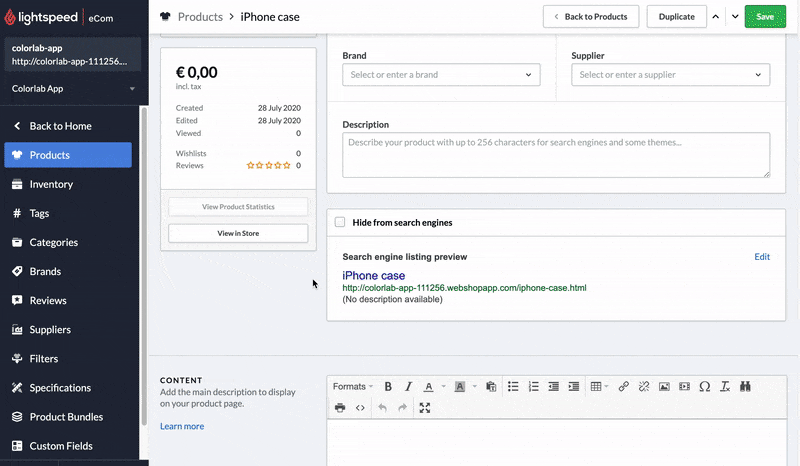Open the Supplier dropdown
Image resolution: width=800 pixels, height=466 pixels.
coord(670,75)
